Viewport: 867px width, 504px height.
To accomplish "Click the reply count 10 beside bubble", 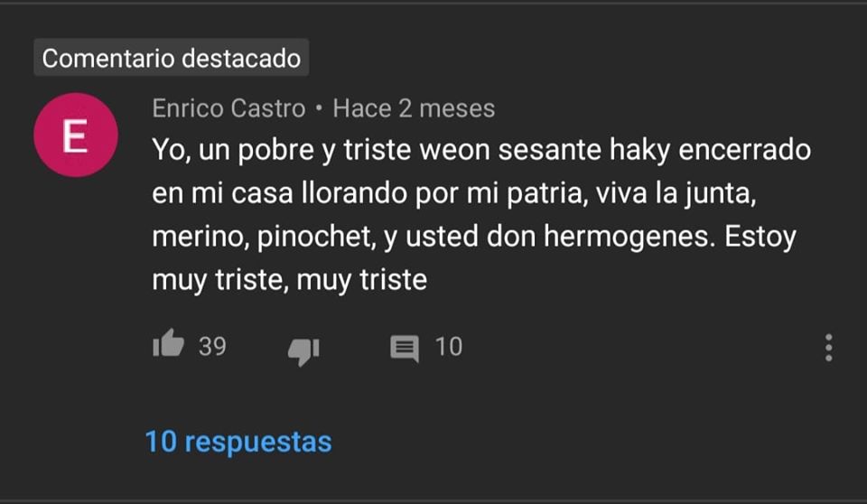I will (x=449, y=346).
